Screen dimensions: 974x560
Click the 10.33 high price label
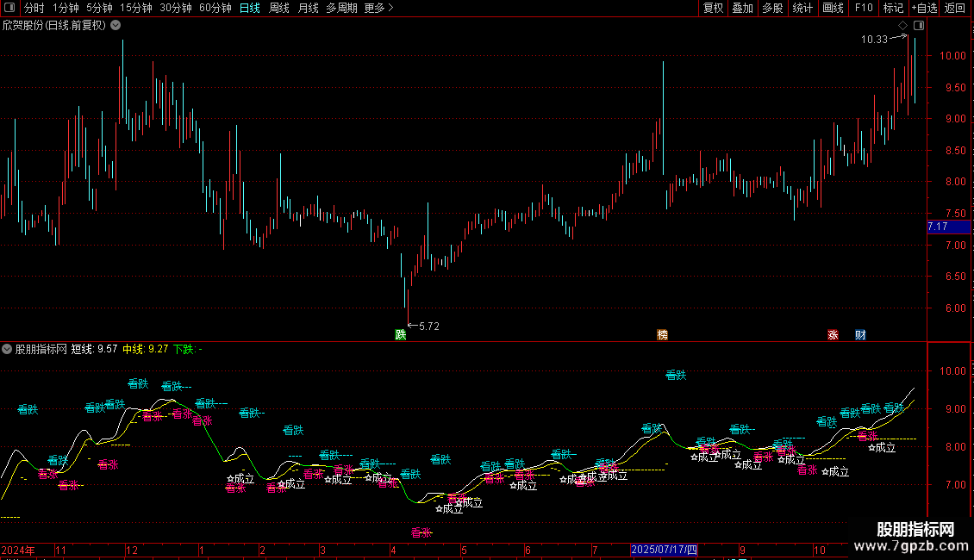click(874, 39)
